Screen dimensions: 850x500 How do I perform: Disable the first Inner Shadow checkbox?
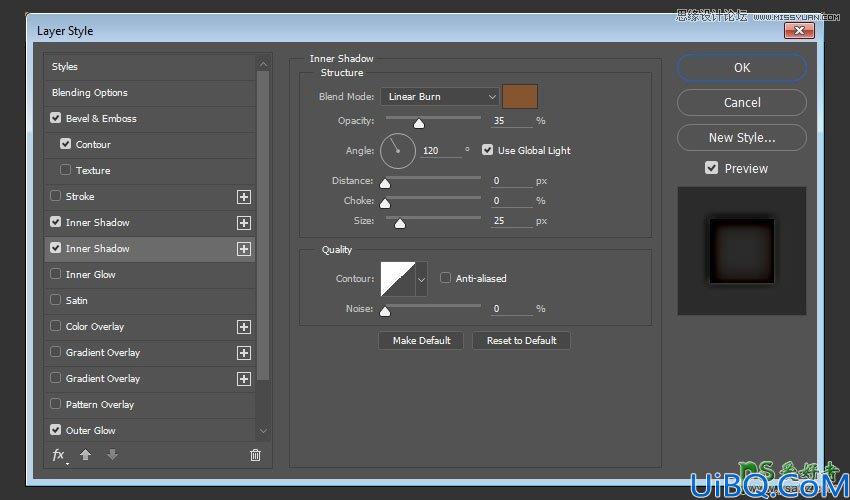click(x=55, y=222)
